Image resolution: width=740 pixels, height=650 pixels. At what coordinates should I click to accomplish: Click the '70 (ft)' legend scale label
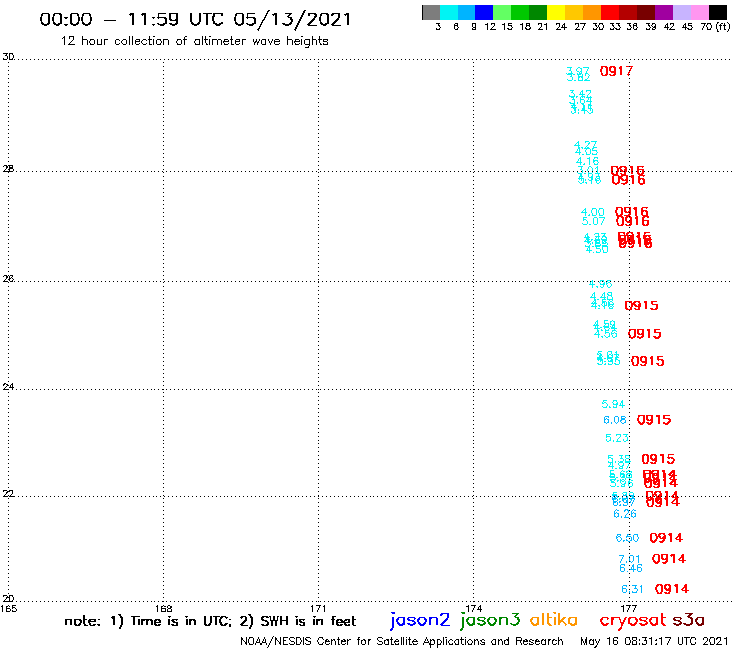715,26
